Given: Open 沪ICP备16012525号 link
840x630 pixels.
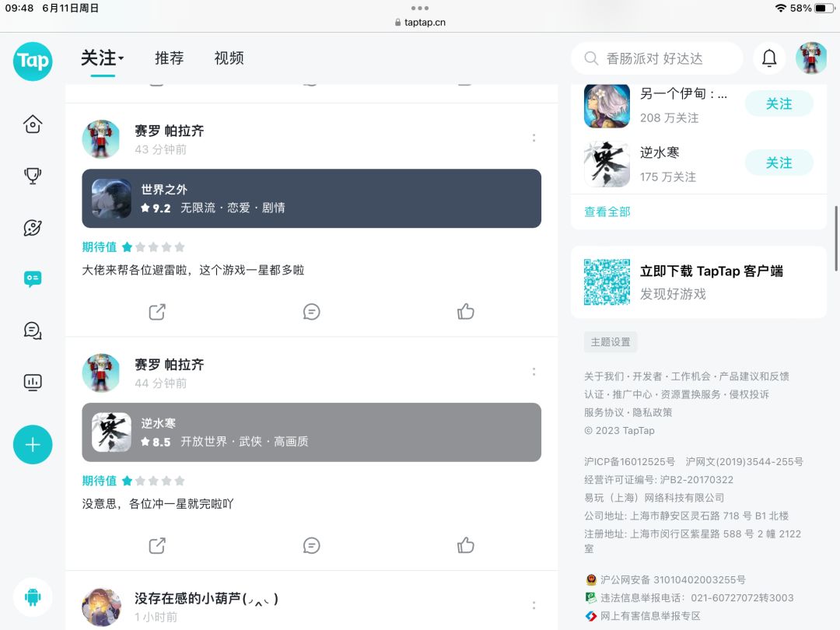Looking at the screenshot, I should (x=629, y=461).
